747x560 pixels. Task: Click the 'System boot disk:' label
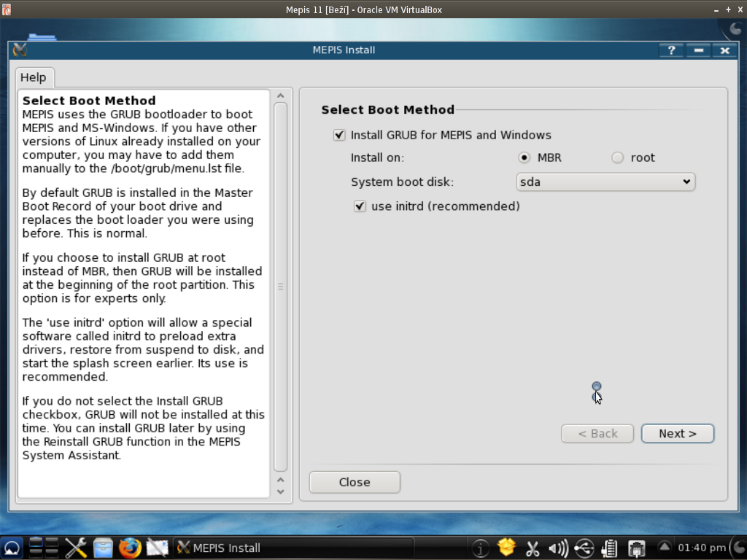tap(402, 182)
